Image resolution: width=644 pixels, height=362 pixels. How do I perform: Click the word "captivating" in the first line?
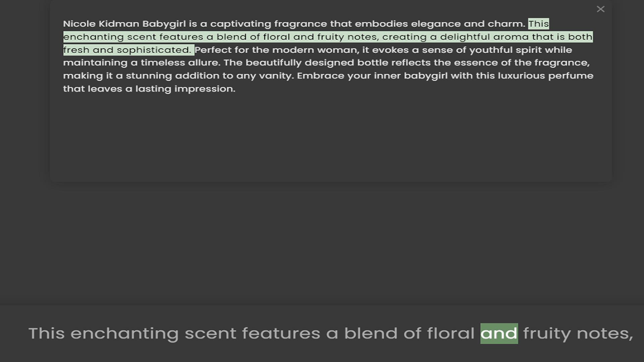pos(240,24)
